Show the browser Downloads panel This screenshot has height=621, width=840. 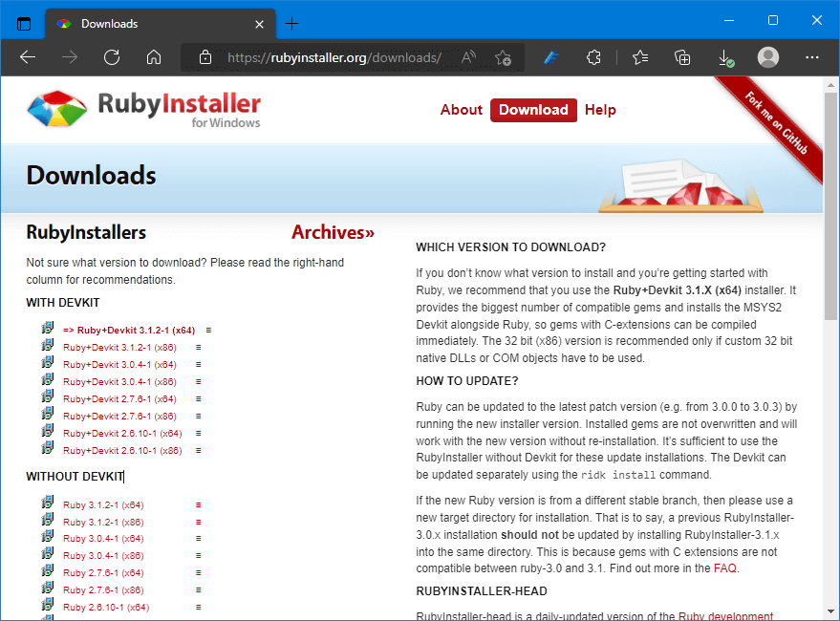coord(725,58)
